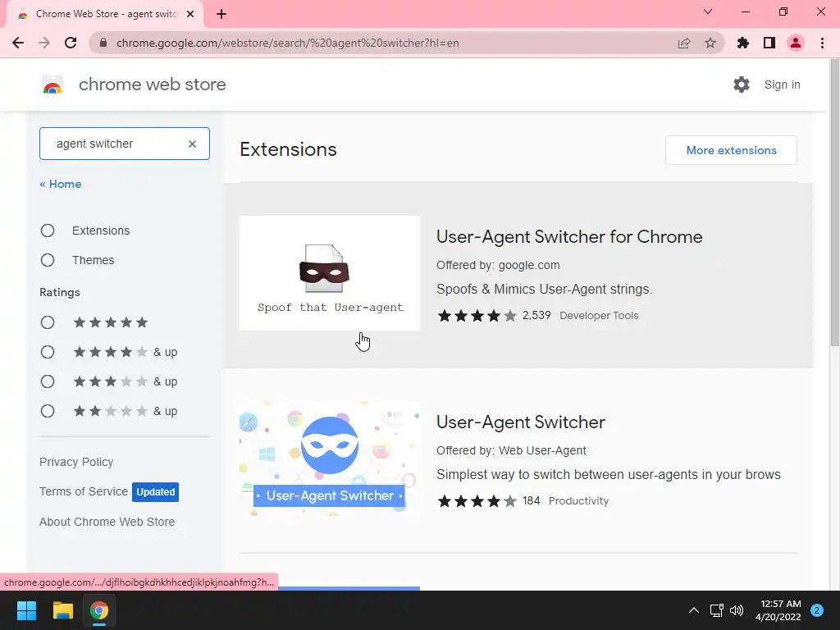Show hidden system tray icons

pyautogui.click(x=694, y=610)
